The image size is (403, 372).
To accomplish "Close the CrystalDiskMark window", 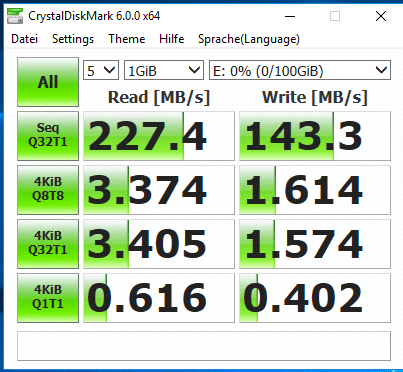I will pos(381,16).
